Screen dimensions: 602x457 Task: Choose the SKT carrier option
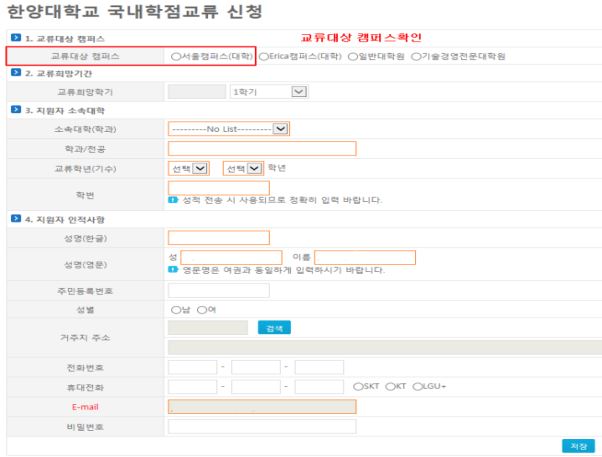click(358, 386)
